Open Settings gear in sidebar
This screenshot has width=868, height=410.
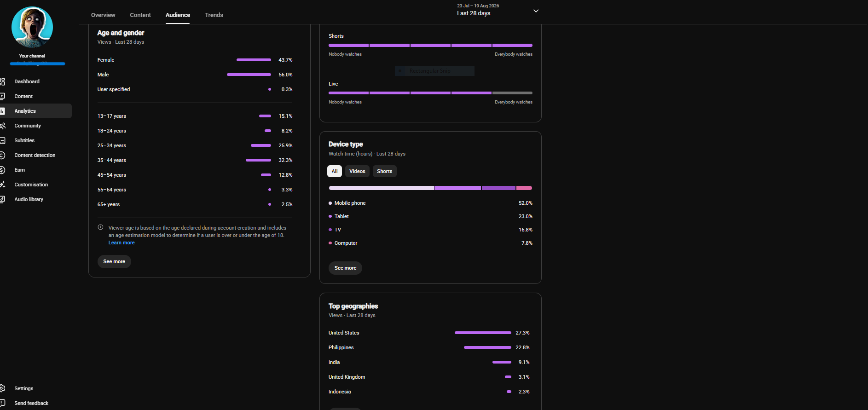[2, 388]
